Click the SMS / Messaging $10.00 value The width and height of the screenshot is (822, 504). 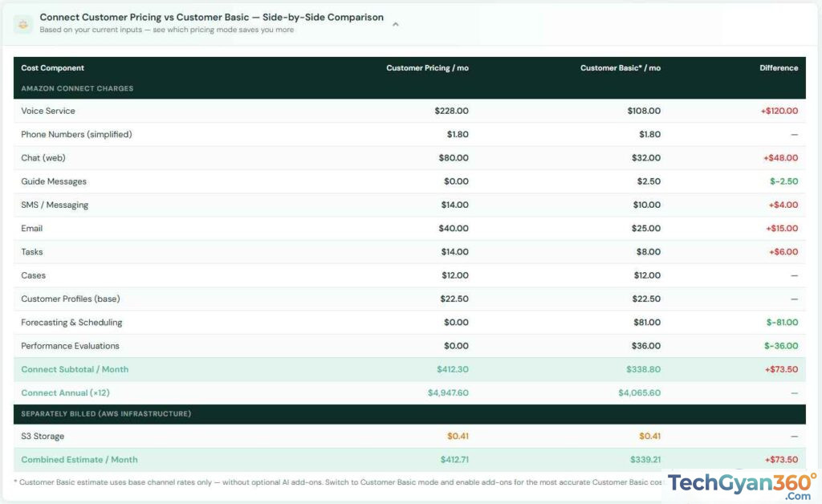(x=646, y=205)
